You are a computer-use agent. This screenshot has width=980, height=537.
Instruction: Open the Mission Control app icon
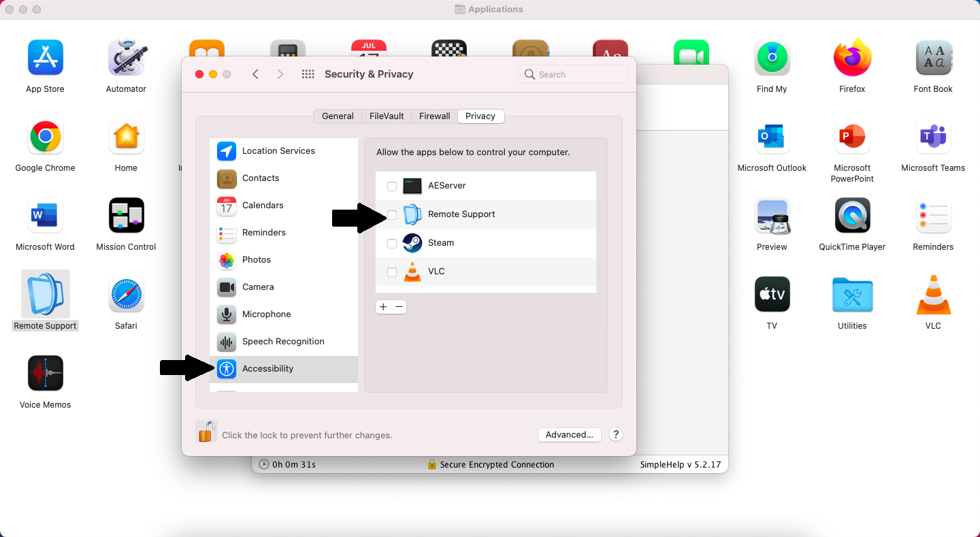pos(126,216)
